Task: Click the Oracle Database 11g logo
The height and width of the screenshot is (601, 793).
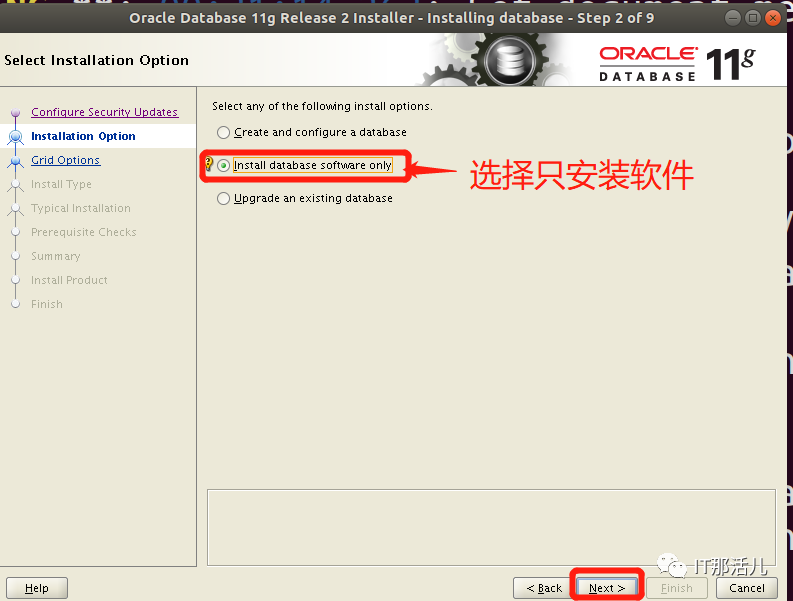Action: (677, 64)
